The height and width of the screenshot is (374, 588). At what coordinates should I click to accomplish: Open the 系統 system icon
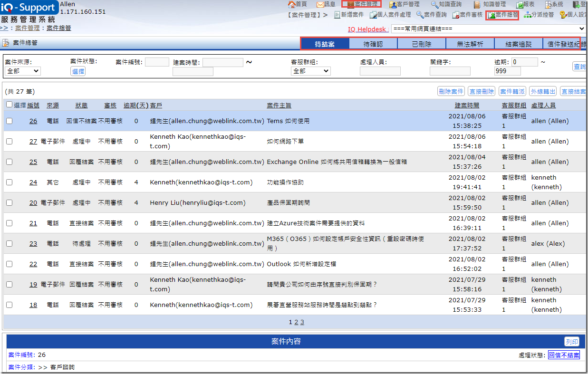tap(548, 4)
